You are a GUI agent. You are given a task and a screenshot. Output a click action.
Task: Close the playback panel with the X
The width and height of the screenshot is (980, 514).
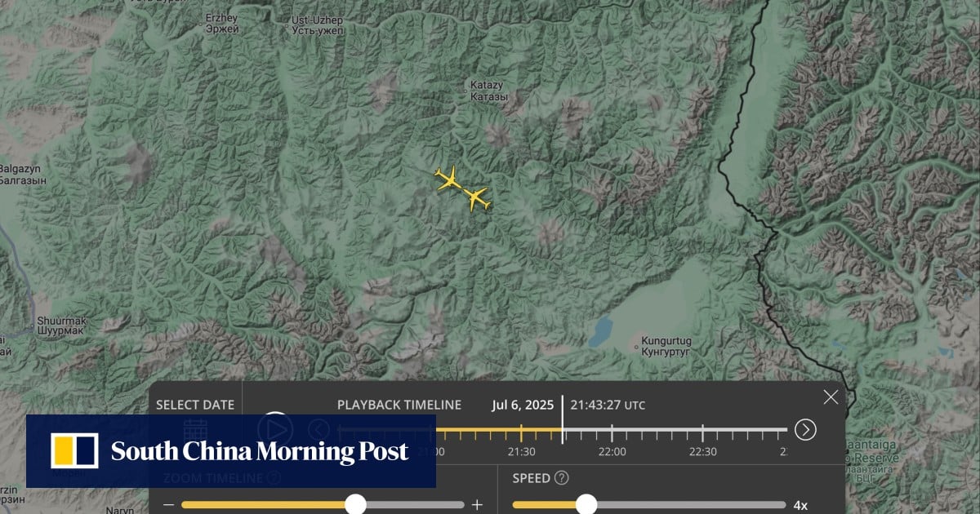(831, 397)
